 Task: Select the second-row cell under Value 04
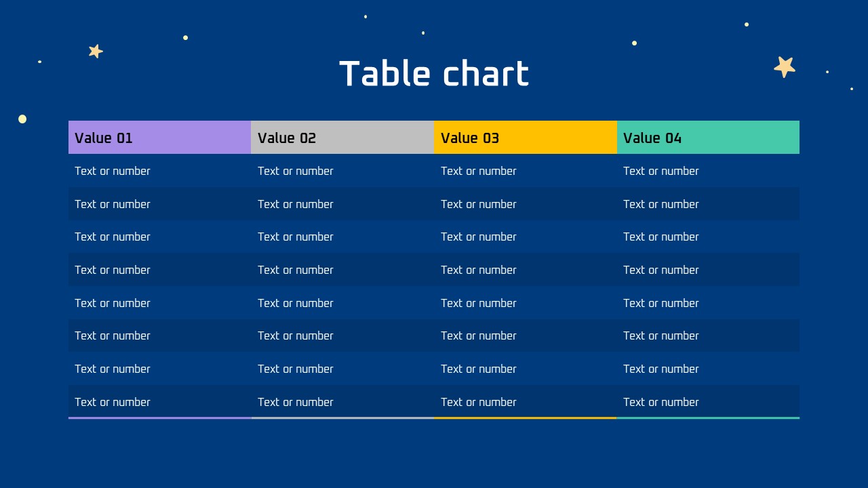pos(708,204)
